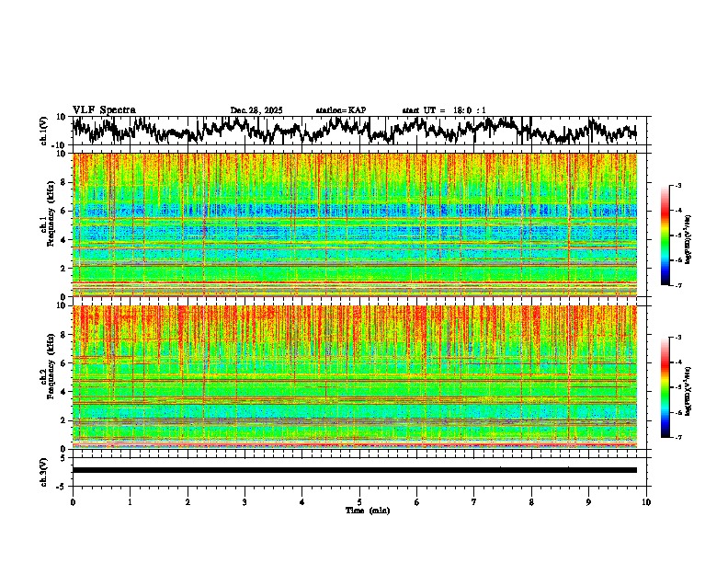Image resolution: width=728 pixels, height=563 pixels.
Task: Click the "ch.3(V)" axis label
Action: point(44,472)
